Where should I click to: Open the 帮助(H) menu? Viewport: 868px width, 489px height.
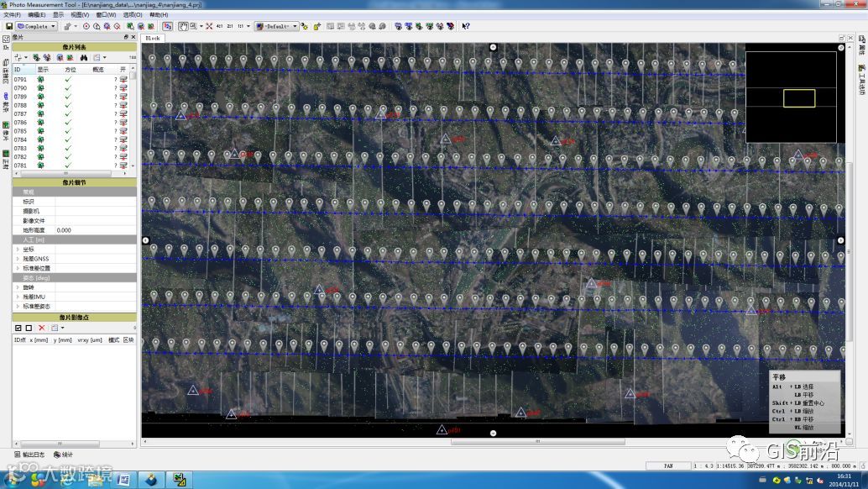point(159,14)
